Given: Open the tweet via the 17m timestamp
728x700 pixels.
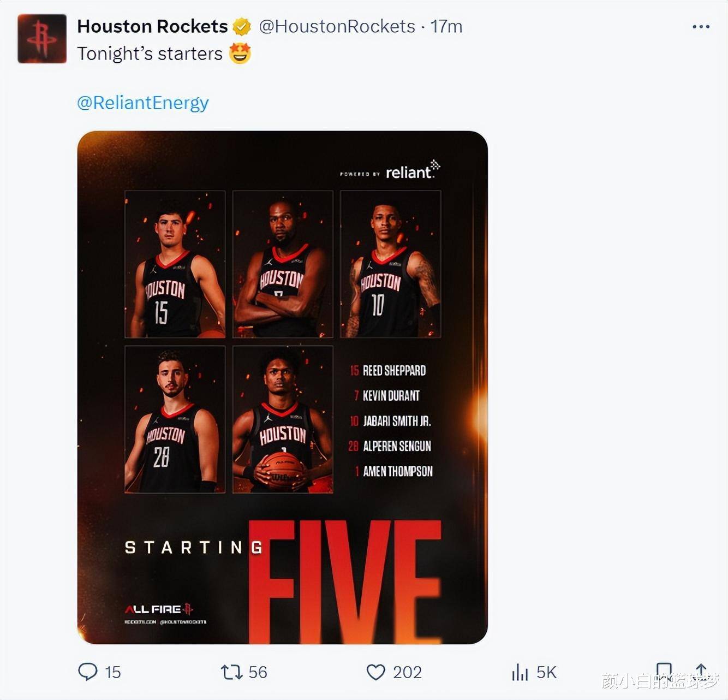Looking at the screenshot, I should click(446, 26).
